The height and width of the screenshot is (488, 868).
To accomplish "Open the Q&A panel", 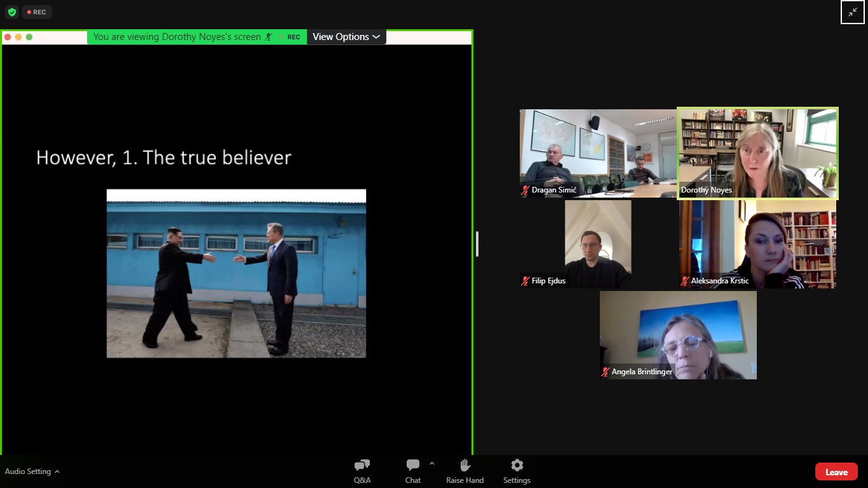I will pyautogui.click(x=362, y=471).
